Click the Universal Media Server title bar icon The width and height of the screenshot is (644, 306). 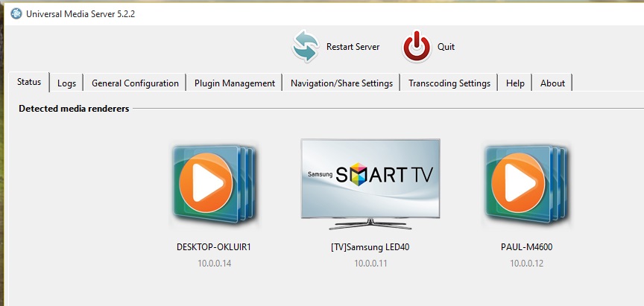click(x=16, y=13)
